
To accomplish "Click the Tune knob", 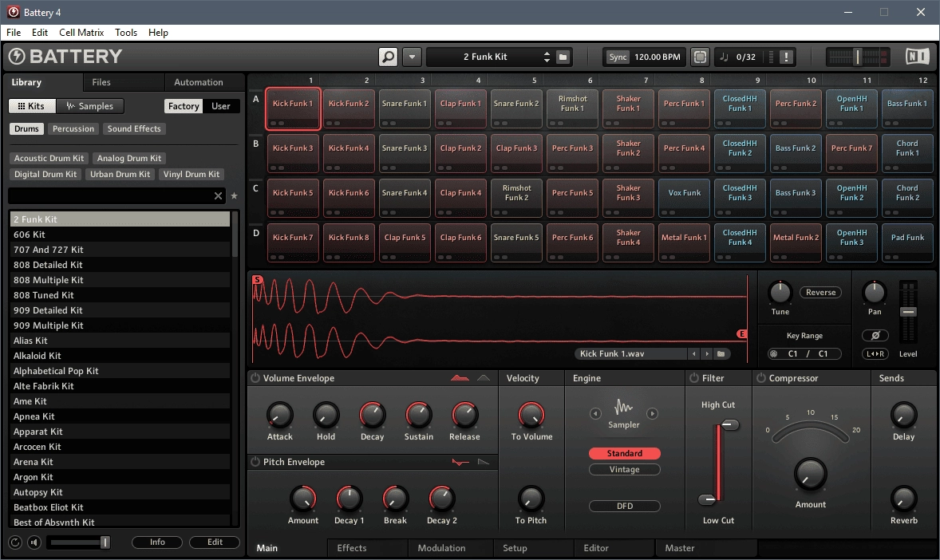I will tap(780, 292).
